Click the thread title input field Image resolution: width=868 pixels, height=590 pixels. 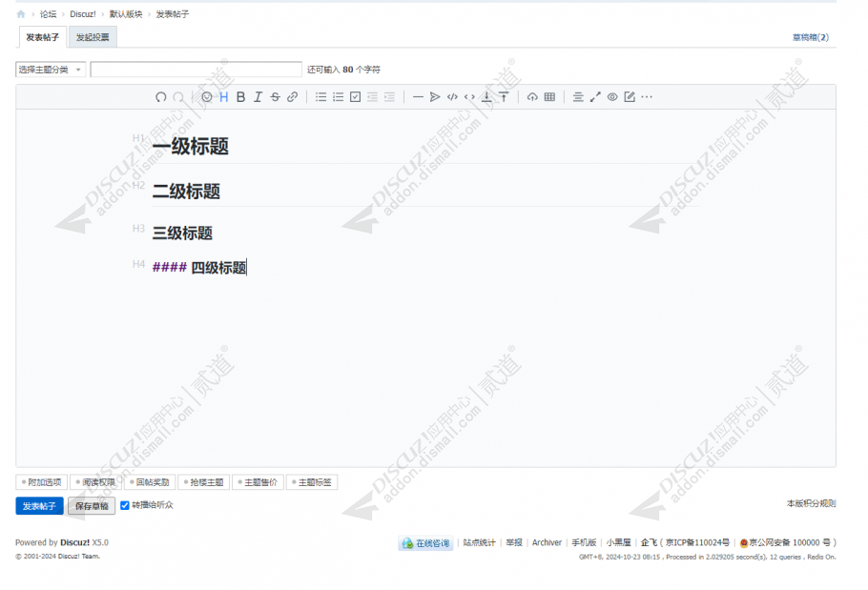196,70
